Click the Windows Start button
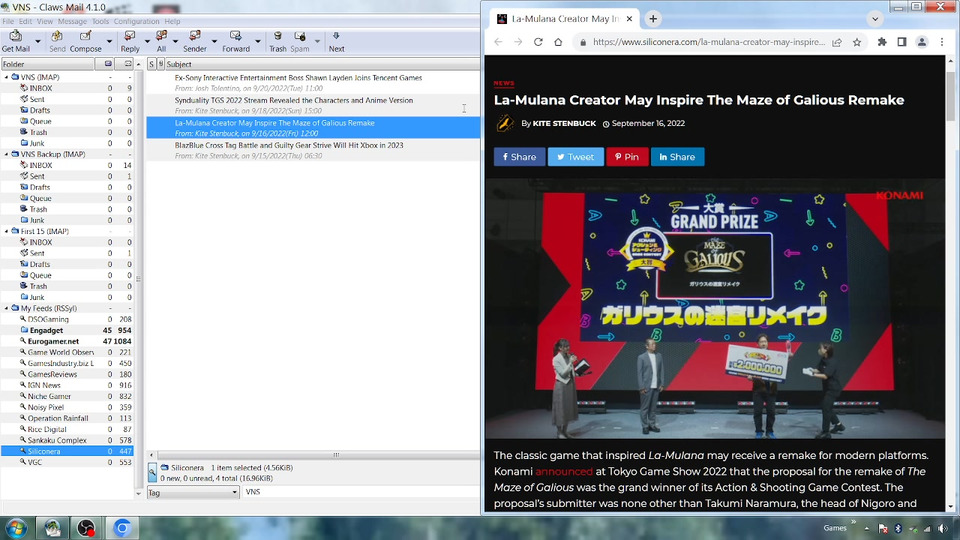This screenshot has height=540, width=960. pyautogui.click(x=16, y=528)
